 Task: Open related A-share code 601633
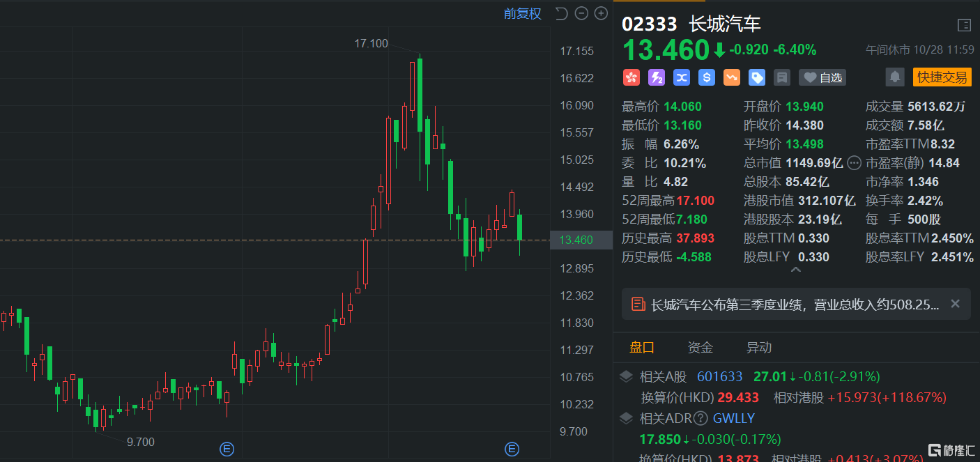click(x=720, y=377)
